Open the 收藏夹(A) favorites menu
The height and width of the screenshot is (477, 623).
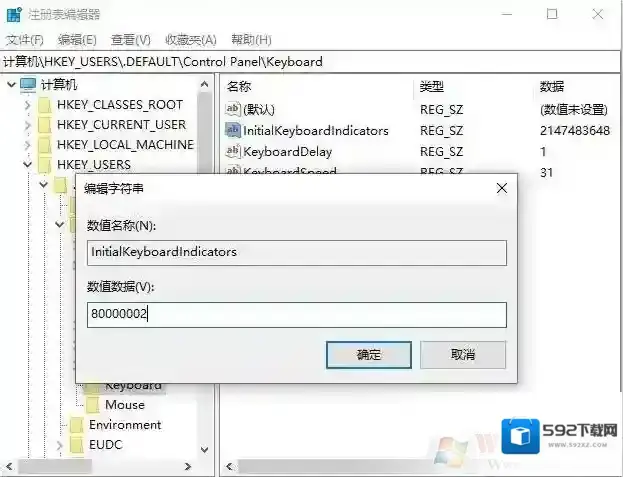click(190, 39)
